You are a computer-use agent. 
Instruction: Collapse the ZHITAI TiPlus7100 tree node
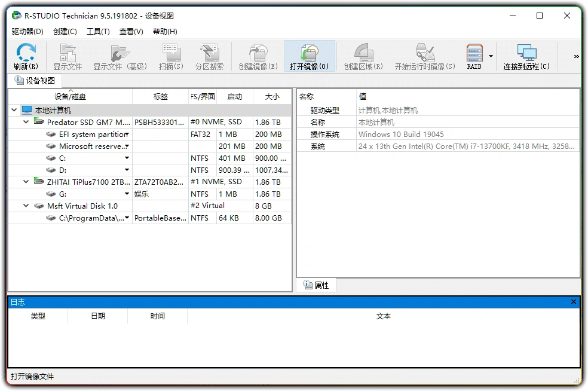pyautogui.click(x=26, y=182)
